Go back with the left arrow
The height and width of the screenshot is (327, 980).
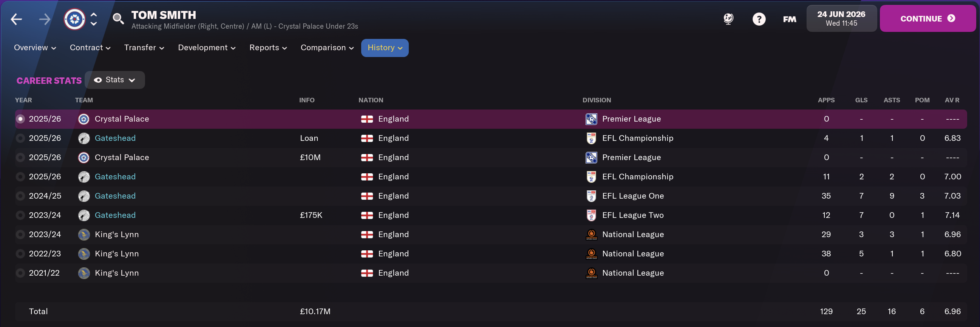pos(16,19)
